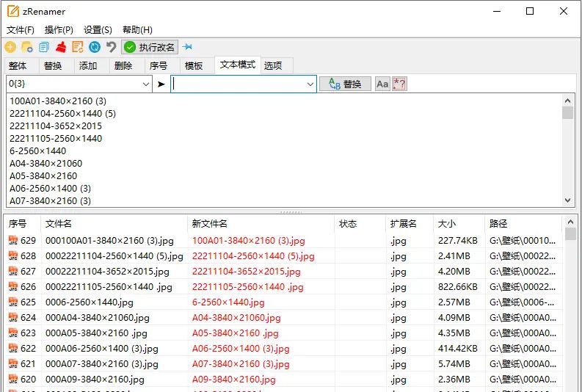582x392 pixels.
Task: Expand the 0{3} search pattern dropdown
Action: [146, 84]
